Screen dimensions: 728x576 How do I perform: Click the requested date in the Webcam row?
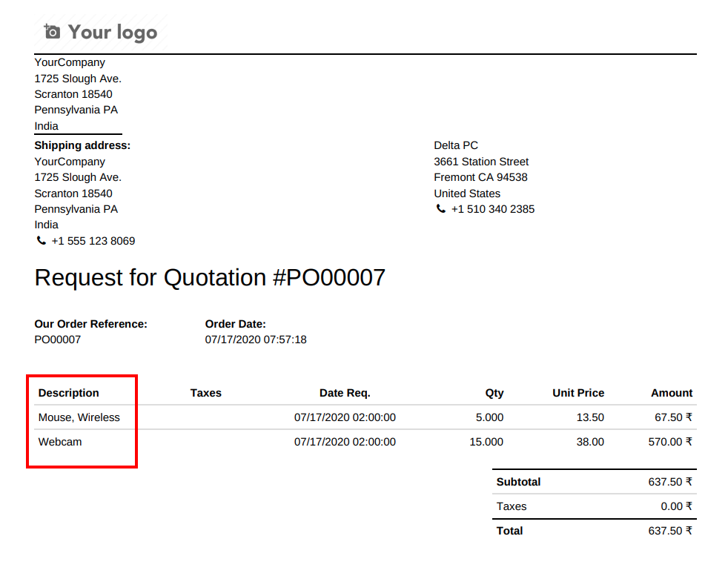coord(345,442)
